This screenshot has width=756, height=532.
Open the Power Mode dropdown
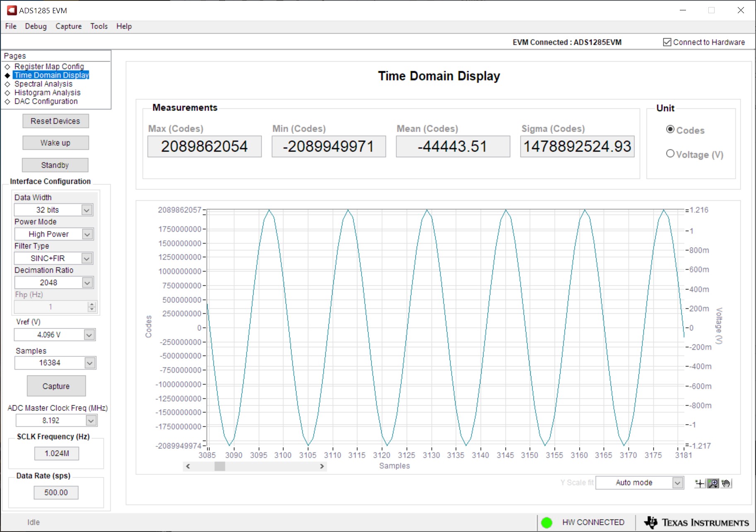click(x=87, y=234)
